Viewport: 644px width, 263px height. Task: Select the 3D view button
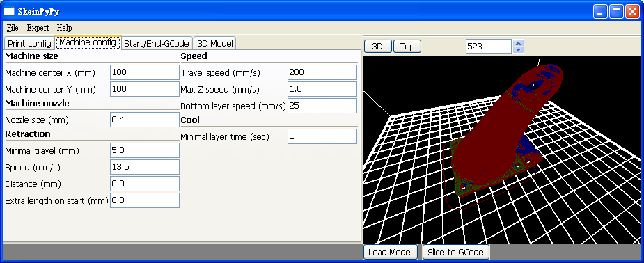pos(377,47)
